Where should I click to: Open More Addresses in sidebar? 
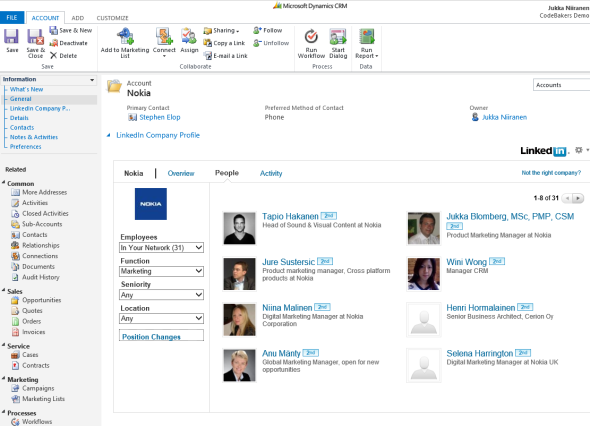39,192
